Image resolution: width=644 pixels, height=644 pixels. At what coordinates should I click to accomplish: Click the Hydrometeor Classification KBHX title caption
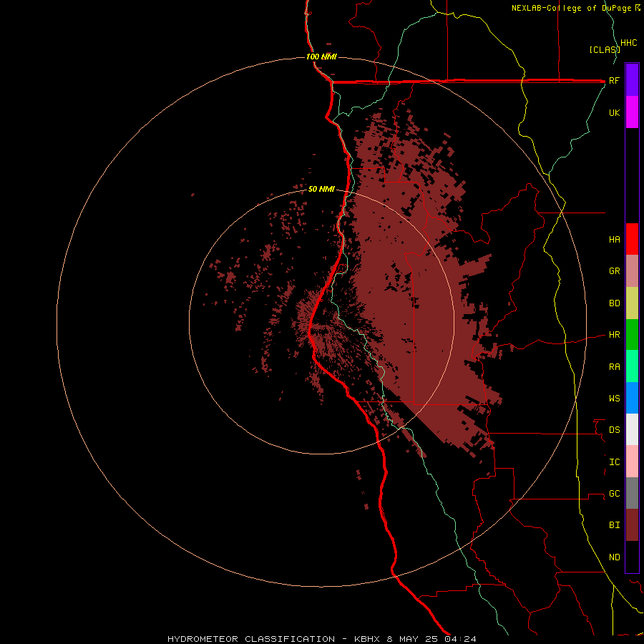click(321, 639)
